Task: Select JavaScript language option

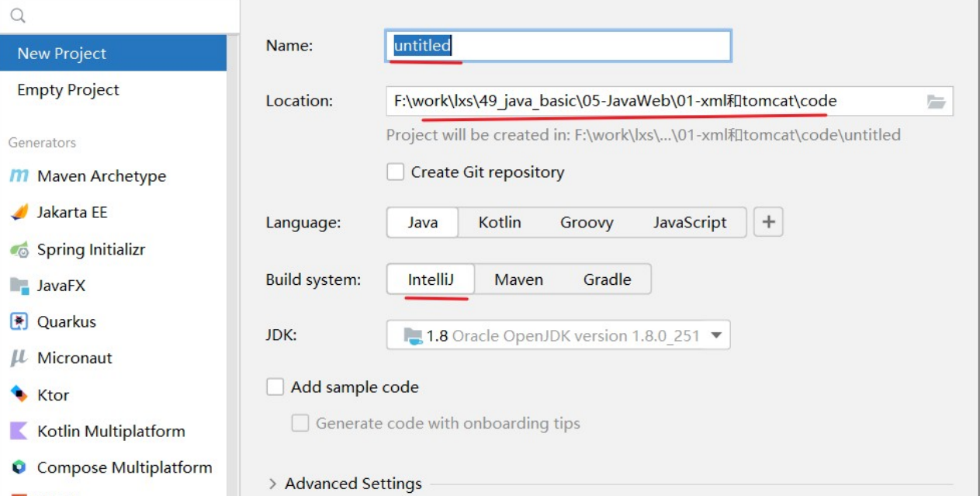Action: [x=690, y=222]
